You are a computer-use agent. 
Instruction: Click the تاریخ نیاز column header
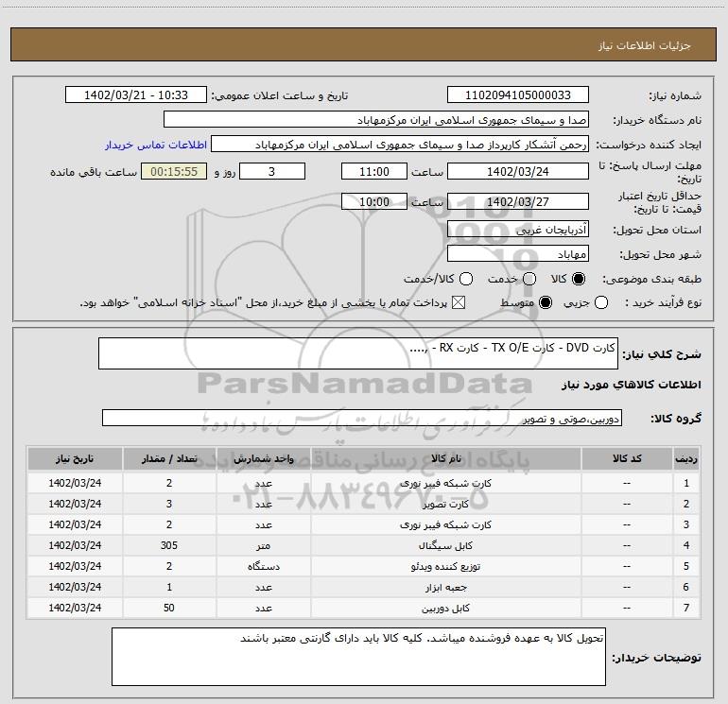75,459
